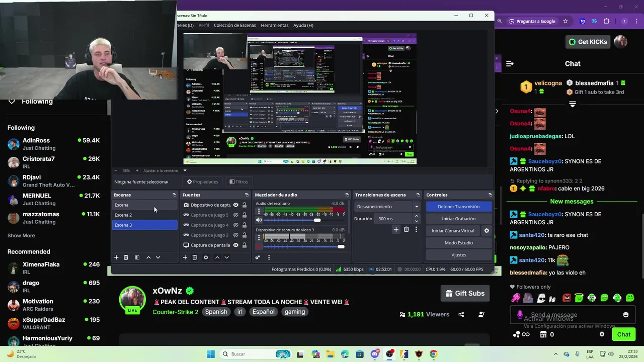Toggle lock on Dispositivo de captura source

(245, 205)
